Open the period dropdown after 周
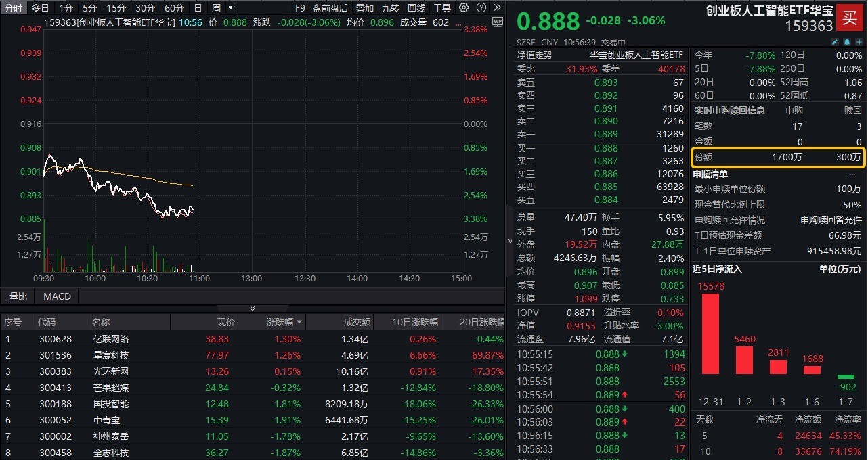 tap(231, 8)
